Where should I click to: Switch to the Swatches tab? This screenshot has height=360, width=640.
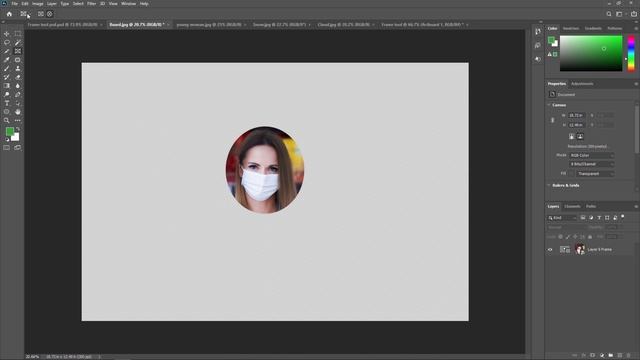click(x=571, y=29)
